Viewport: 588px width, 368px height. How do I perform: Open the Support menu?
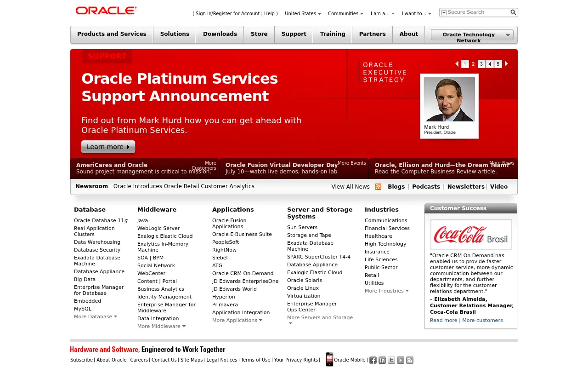pyautogui.click(x=294, y=34)
